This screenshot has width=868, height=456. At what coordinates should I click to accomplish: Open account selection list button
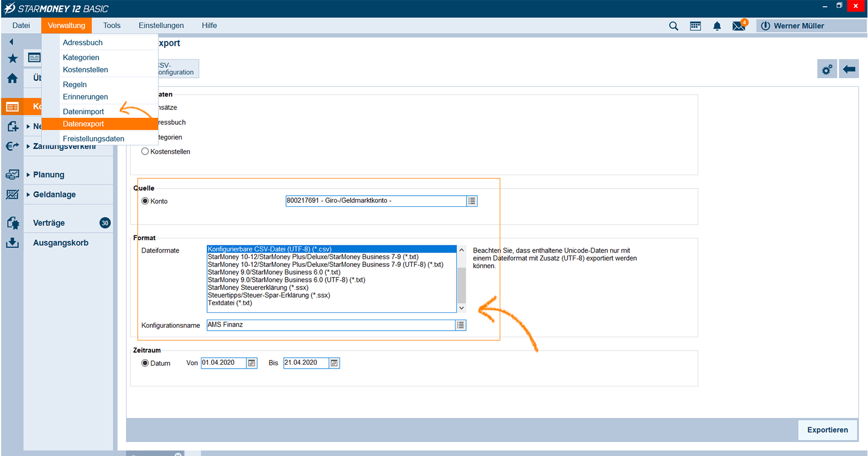pos(472,201)
